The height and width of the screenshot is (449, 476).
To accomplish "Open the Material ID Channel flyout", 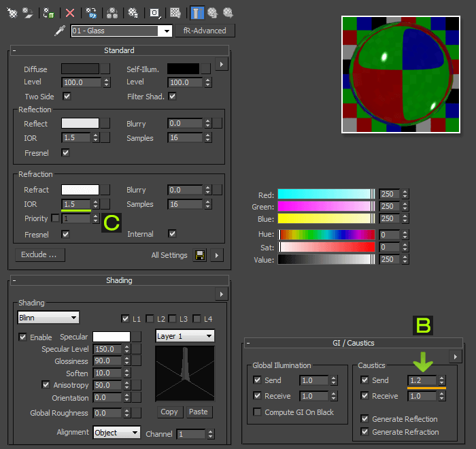I will pos(155,13).
